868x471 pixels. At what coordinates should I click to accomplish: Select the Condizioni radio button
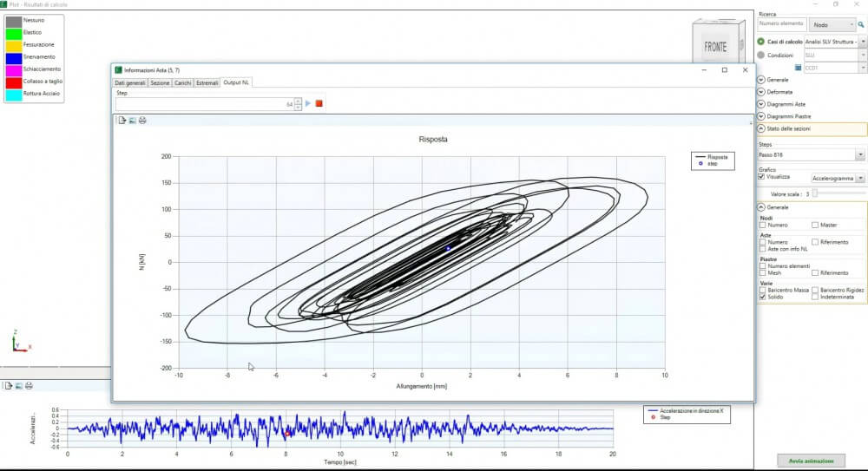761,55
